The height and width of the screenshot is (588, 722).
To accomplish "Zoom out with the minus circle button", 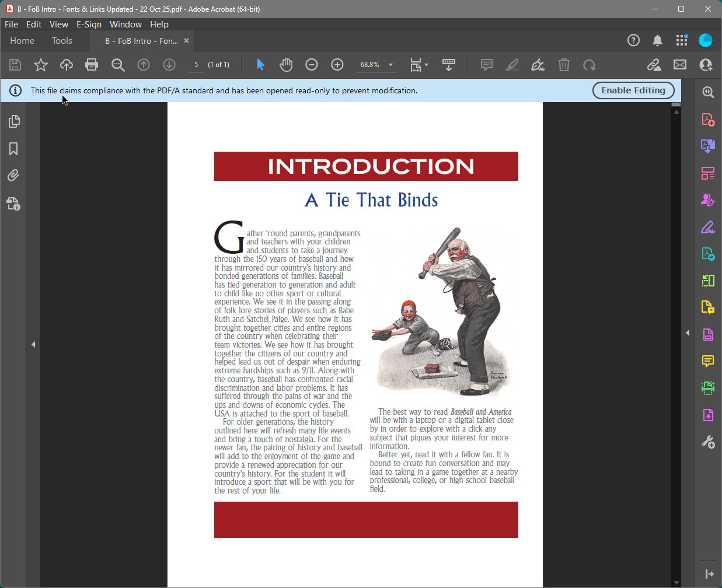I will (x=312, y=65).
